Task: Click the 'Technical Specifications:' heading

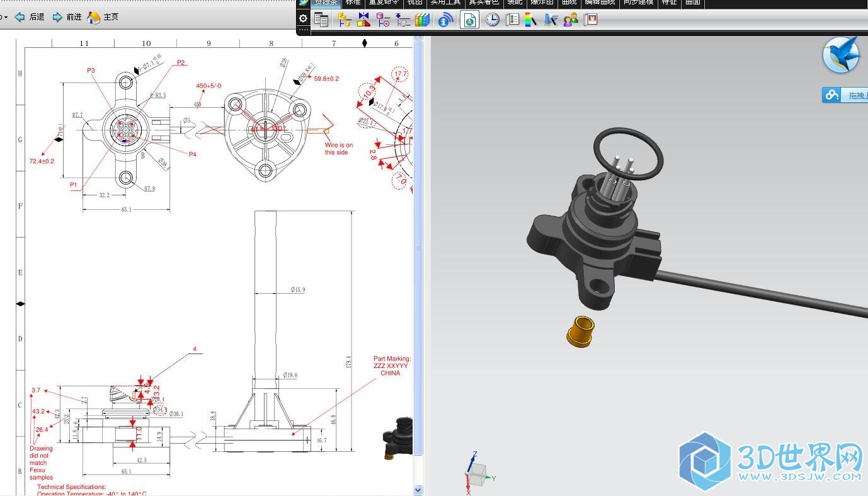Action: [x=72, y=487]
